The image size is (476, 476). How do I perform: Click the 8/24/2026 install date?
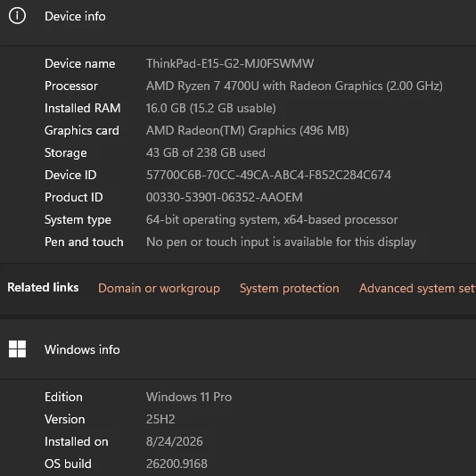pyautogui.click(x=174, y=441)
